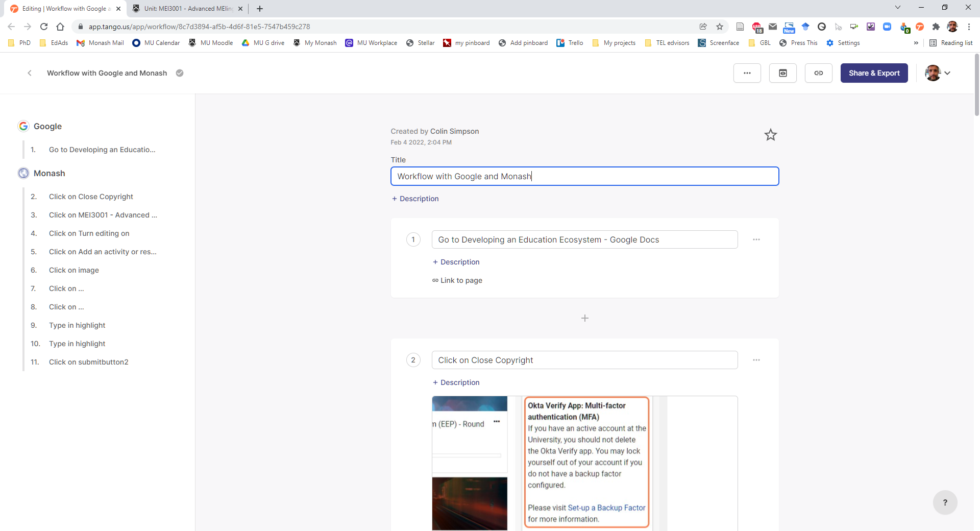Open Monash Mail bookmark

[x=100, y=43]
